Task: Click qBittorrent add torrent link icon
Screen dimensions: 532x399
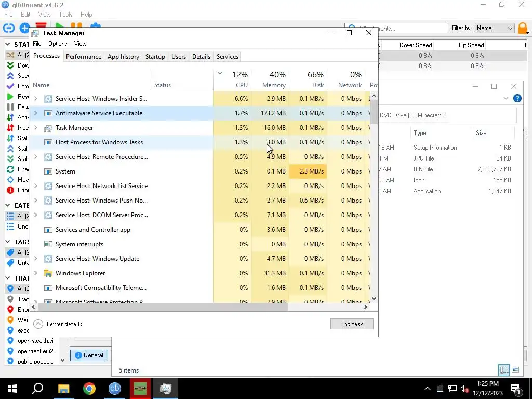Action: (9, 28)
